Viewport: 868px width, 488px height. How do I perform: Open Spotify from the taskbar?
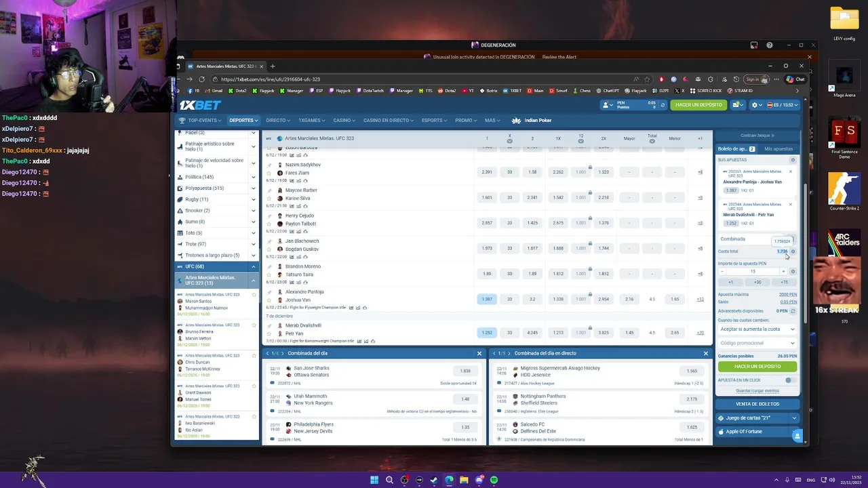[x=494, y=480]
